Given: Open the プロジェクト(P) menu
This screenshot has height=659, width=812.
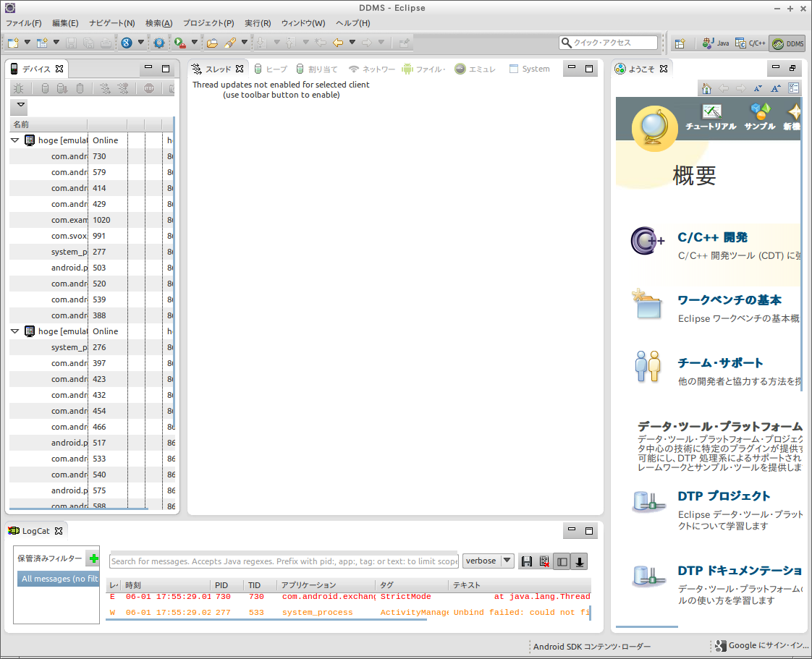Looking at the screenshot, I should coord(208,23).
